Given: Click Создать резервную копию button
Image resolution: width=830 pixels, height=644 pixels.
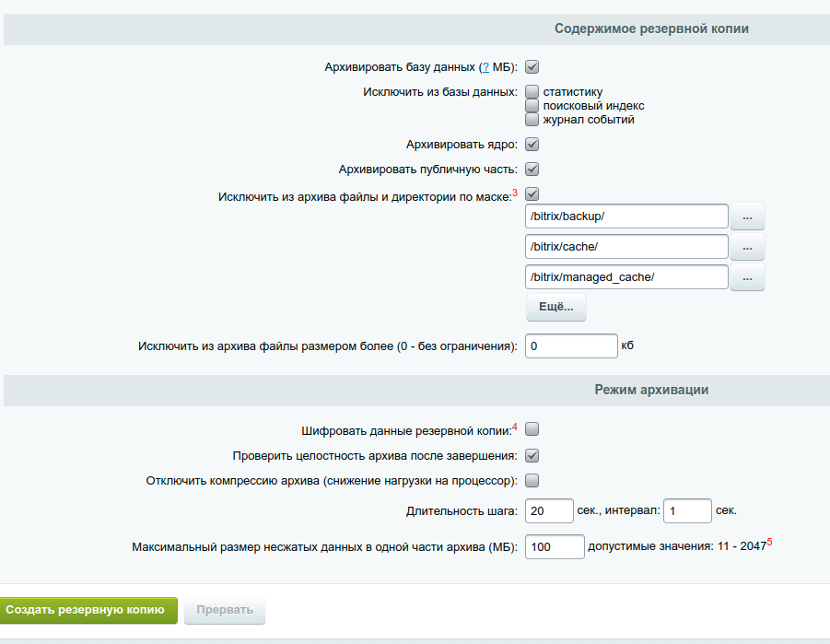Looking at the screenshot, I should tap(88, 610).
